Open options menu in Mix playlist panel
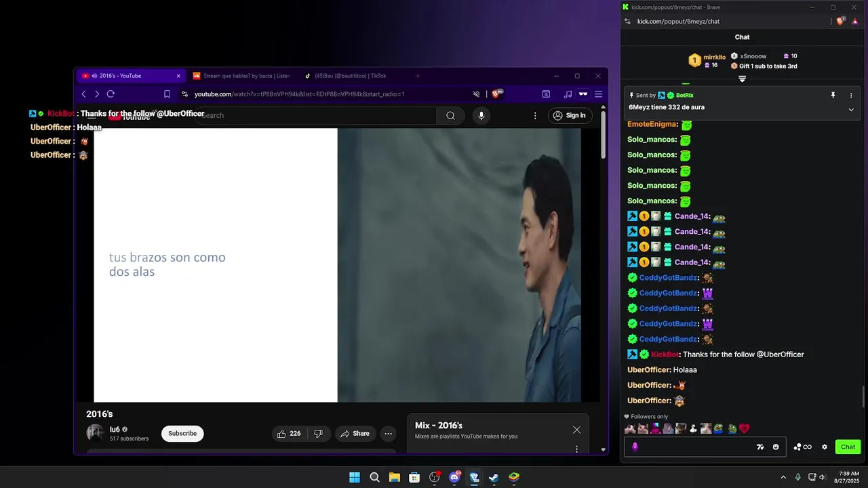 coord(576,449)
